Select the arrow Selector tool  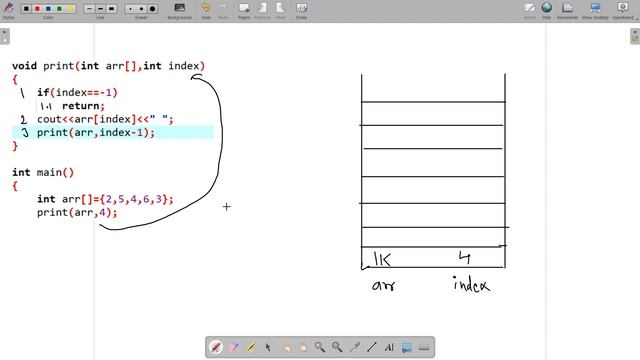pyautogui.click(x=268, y=347)
